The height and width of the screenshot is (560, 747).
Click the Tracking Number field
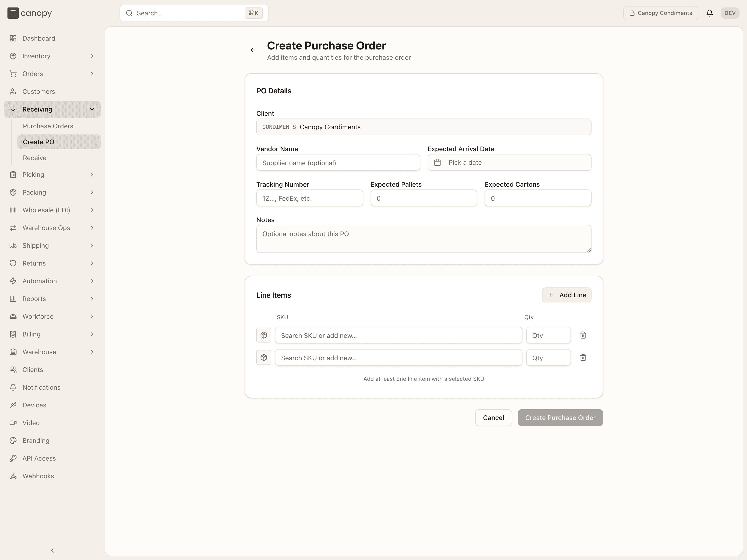310,198
